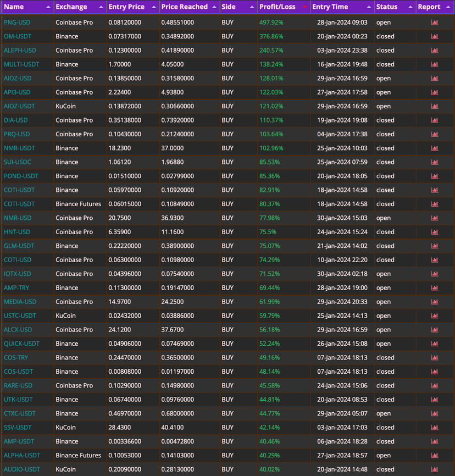Open the ALCX-USD report chart icon

[434, 330]
